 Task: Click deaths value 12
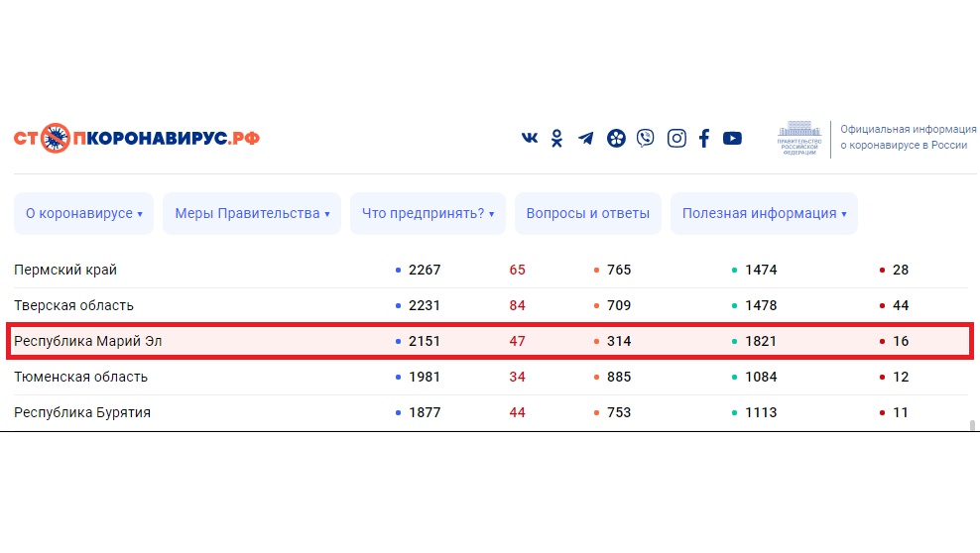tap(901, 377)
